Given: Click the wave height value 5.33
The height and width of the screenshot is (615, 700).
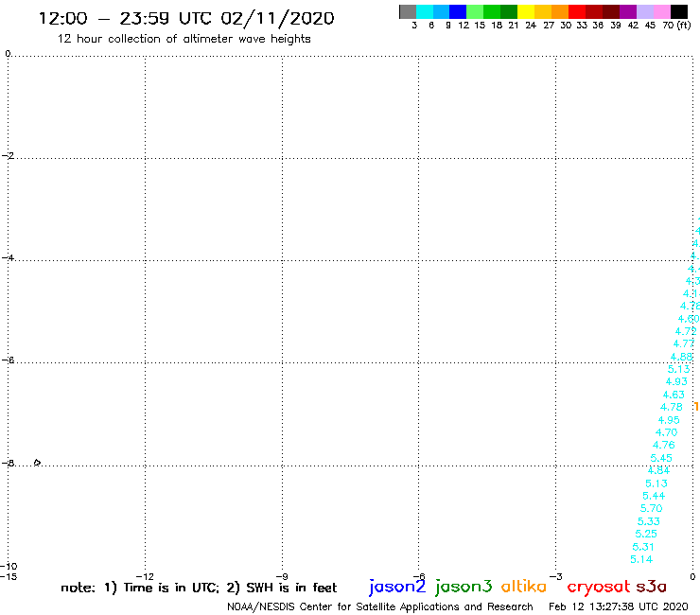Looking at the screenshot, I should click(648, 521).
